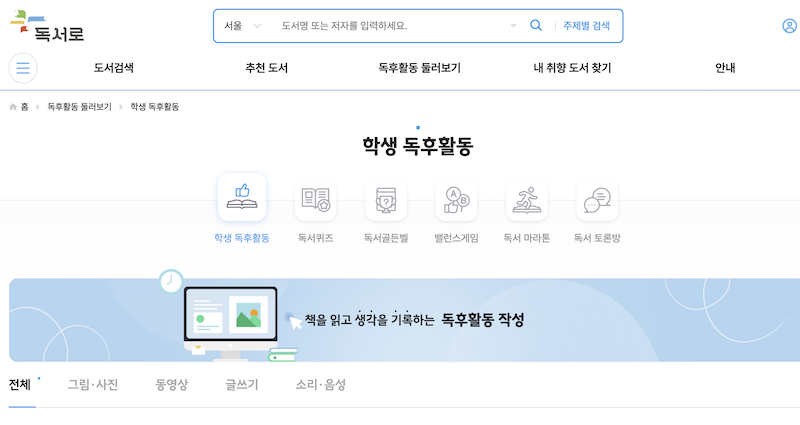The image size is (800, 425).
Task: Open the 독서 마라톤 icon
Action: pos(526,201)
